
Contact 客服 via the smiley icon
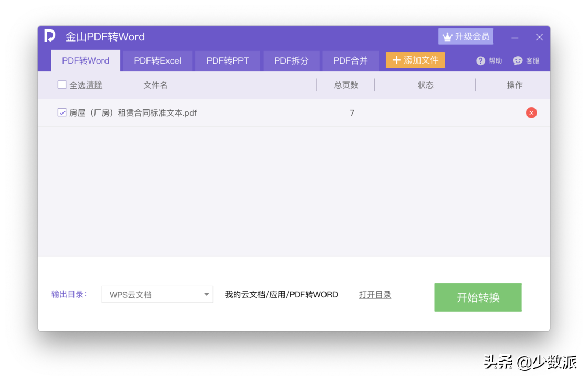[518, 61]
